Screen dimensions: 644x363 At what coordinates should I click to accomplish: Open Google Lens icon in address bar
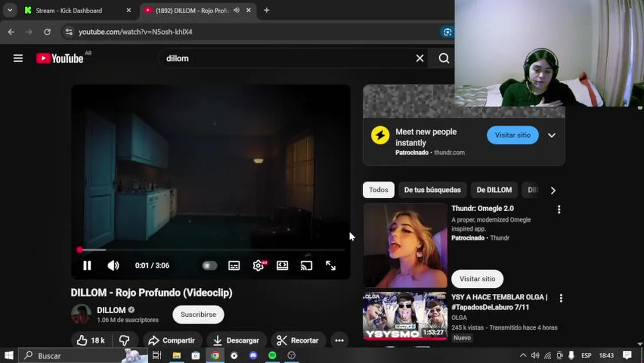pos(447,32)
